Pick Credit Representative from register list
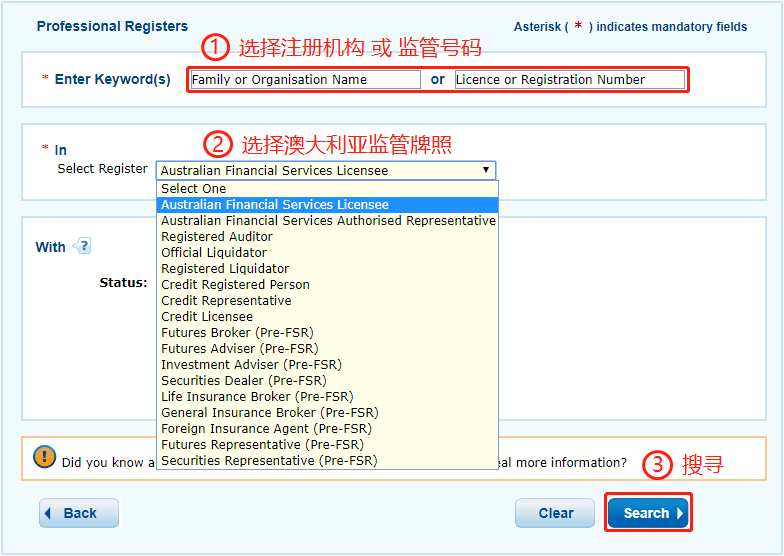Image resolution: width=784 pixels, height=556 pixels. [226, 301]
